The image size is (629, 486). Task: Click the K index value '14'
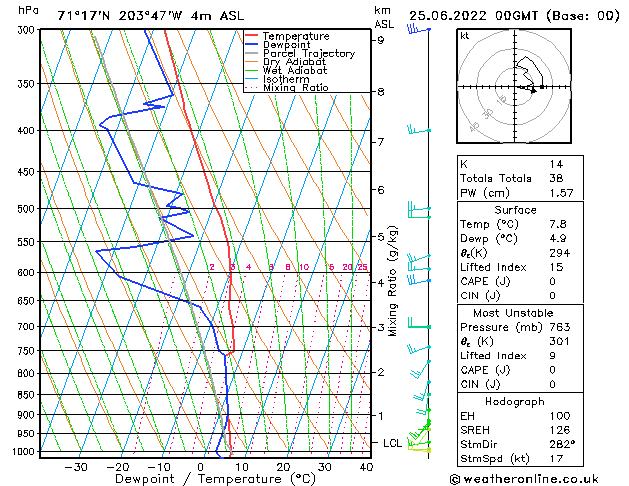point(556,164)
